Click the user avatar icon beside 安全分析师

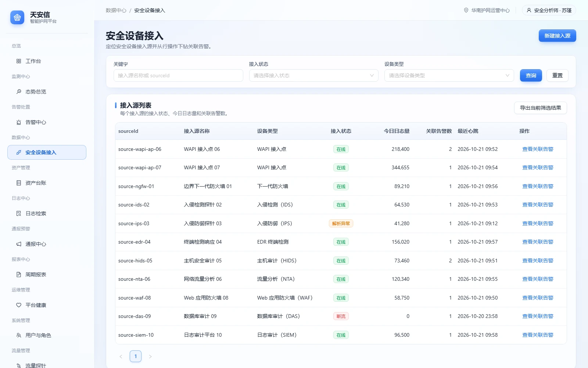coord(529,10)
